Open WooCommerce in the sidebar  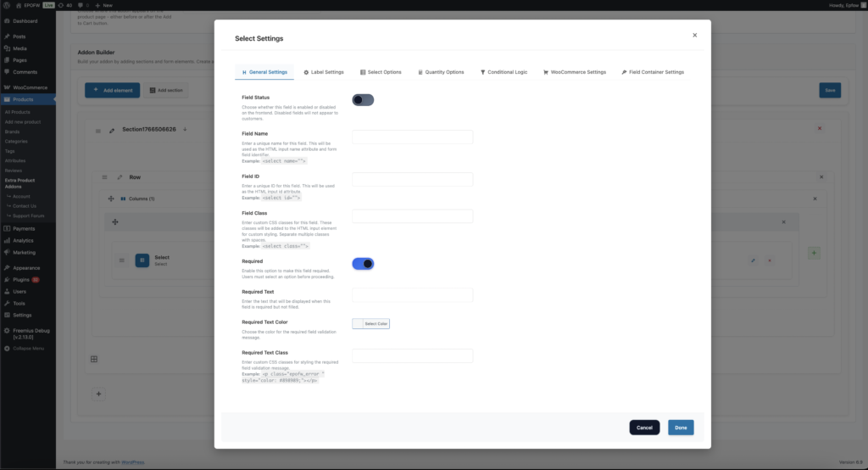tap(30, 87)
